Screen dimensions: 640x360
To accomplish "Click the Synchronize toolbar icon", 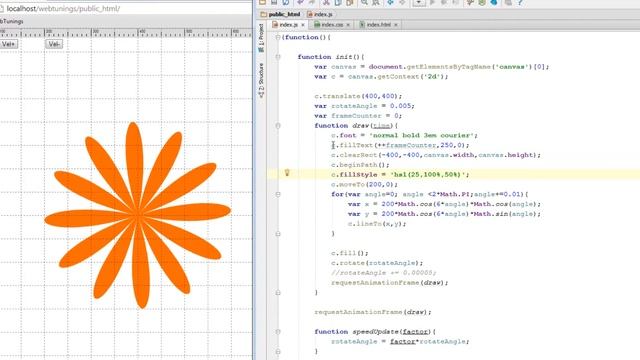I will (286, 2).
